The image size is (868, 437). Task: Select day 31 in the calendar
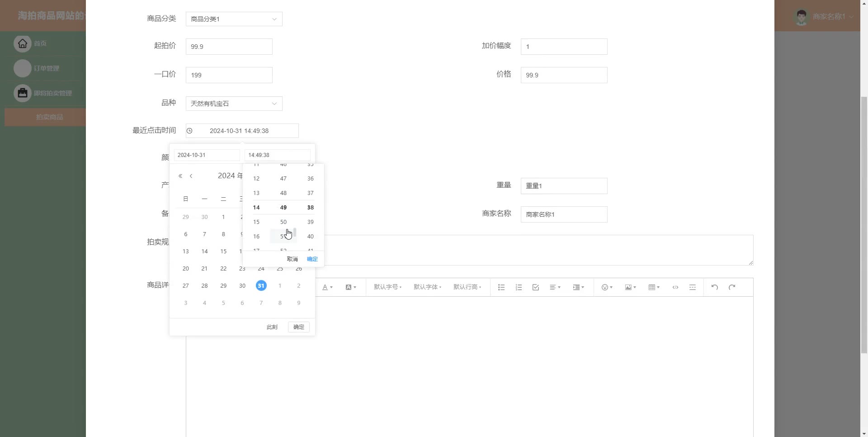click(261, 285)
